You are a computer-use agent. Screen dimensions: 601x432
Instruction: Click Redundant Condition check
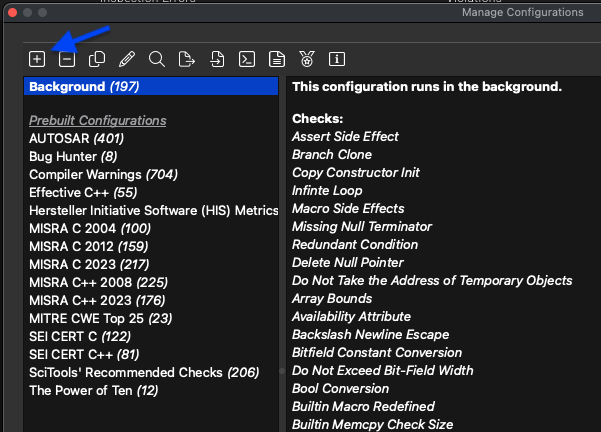coord(355,245)
